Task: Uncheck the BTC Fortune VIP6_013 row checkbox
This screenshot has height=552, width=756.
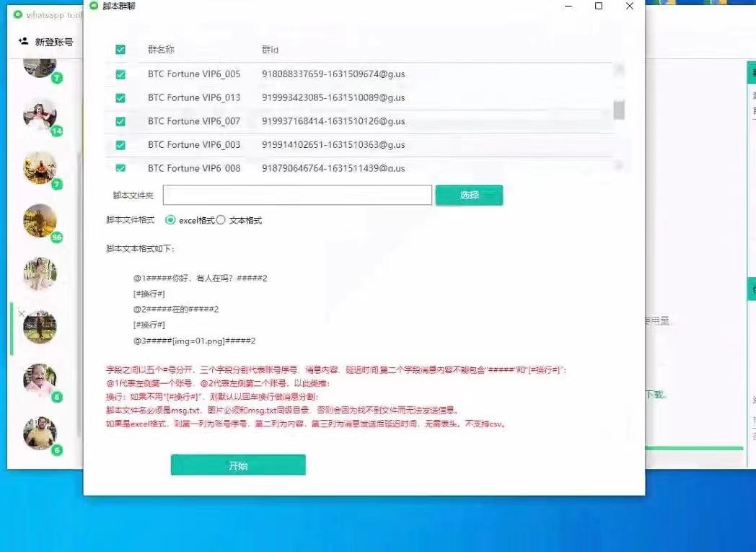Action: click(x=120, y=98)
